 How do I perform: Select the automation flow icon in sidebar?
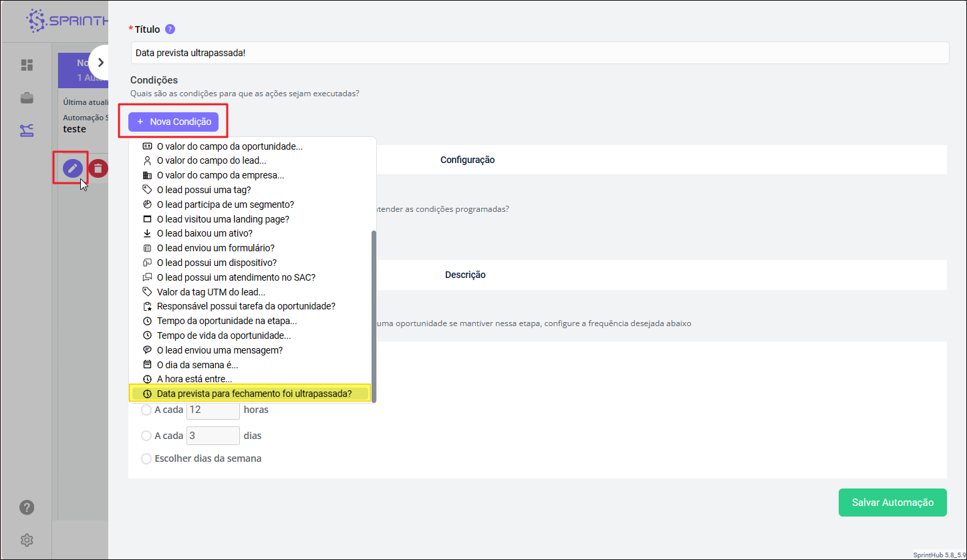(x=27, y=130)
